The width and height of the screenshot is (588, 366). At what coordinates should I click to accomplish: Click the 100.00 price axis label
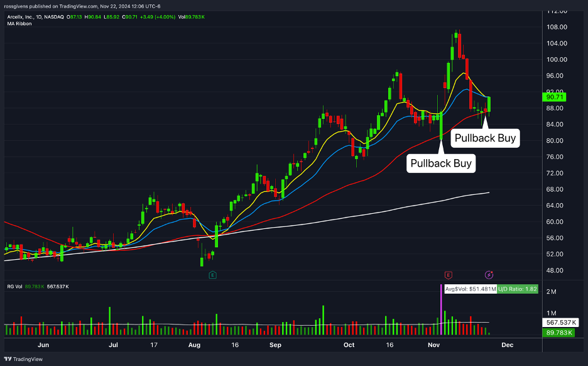557,59
